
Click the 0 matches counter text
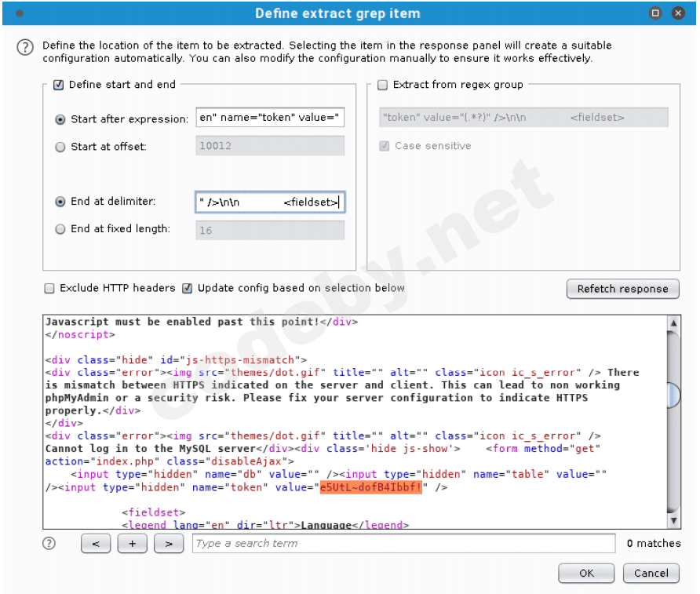(653, 543)
